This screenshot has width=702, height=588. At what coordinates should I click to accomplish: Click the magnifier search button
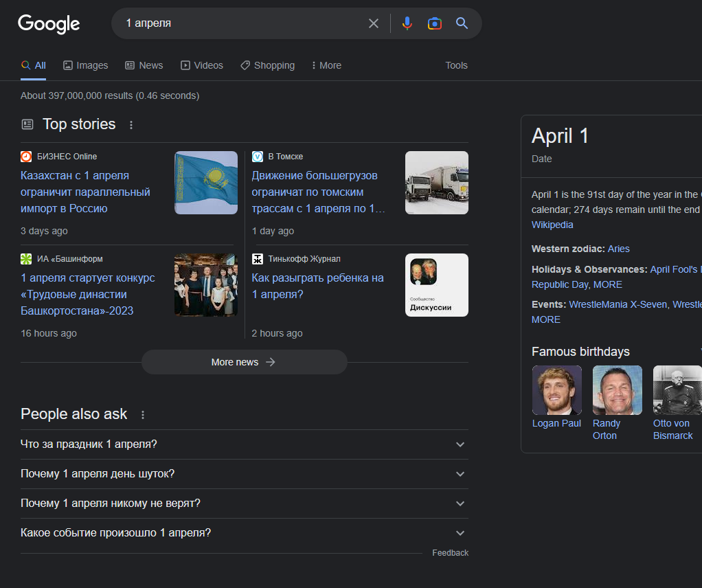(462, 23)
